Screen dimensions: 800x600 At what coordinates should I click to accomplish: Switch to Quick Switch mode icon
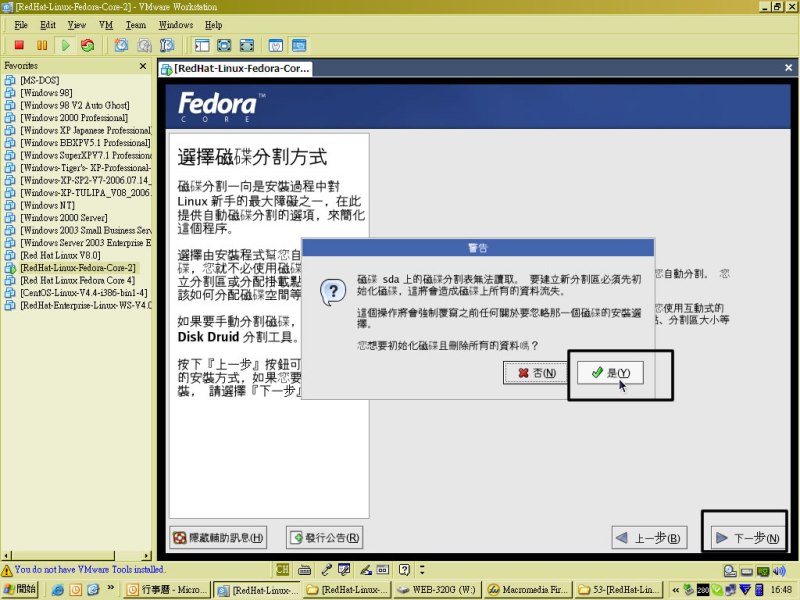tap(224, 45)
